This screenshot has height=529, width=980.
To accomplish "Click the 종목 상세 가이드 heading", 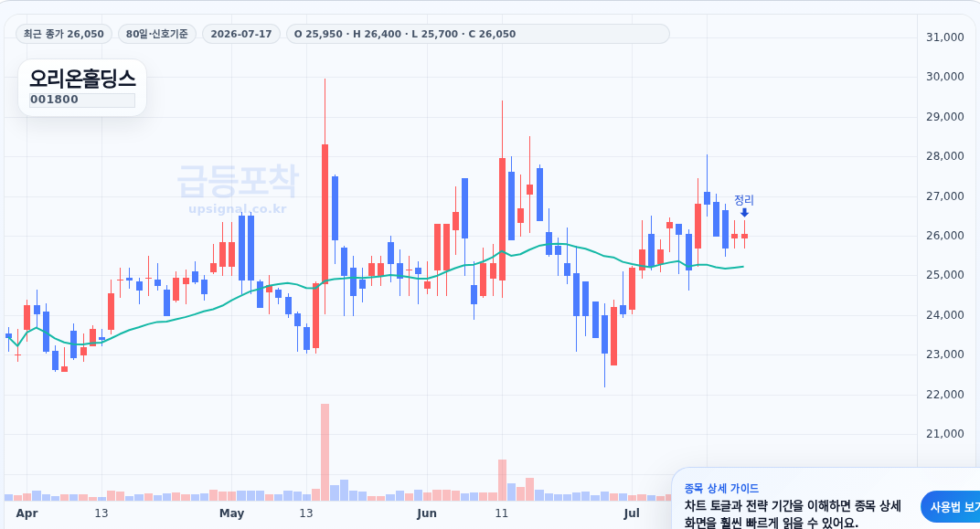I will point(721,489).
